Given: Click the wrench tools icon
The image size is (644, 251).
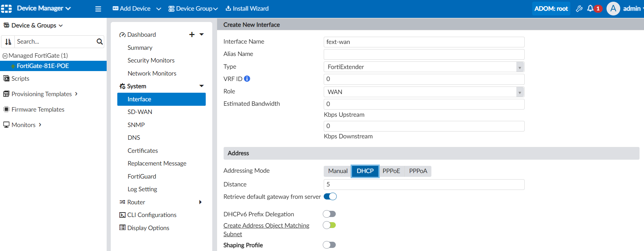Looking at the screenshot, I should [x=579, y=9].
